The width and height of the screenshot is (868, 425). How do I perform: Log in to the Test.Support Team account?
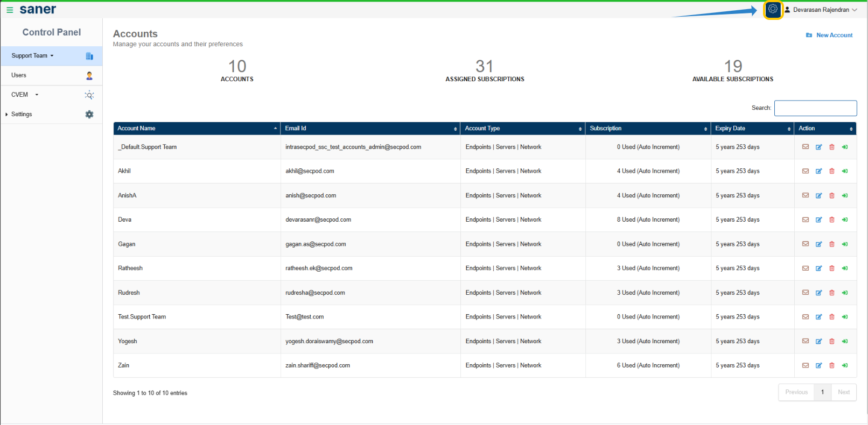[845, 317]
